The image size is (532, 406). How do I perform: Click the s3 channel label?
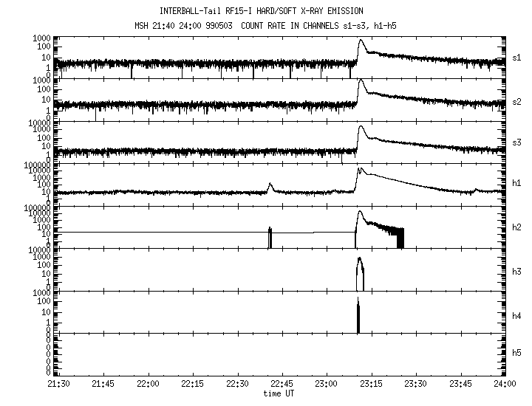[x=517, y=141]
